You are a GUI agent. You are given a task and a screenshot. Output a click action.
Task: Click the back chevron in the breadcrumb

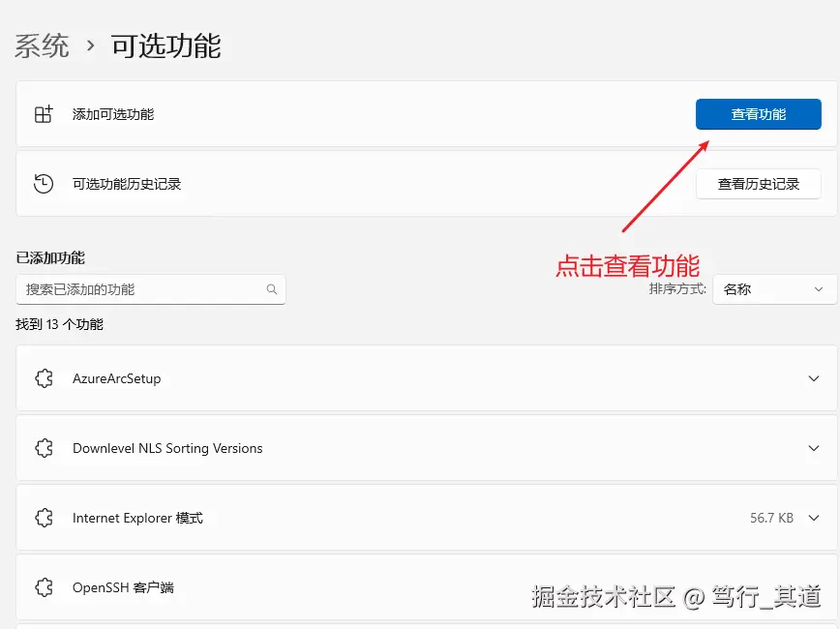pyautogui.click(x=90, y=45)
